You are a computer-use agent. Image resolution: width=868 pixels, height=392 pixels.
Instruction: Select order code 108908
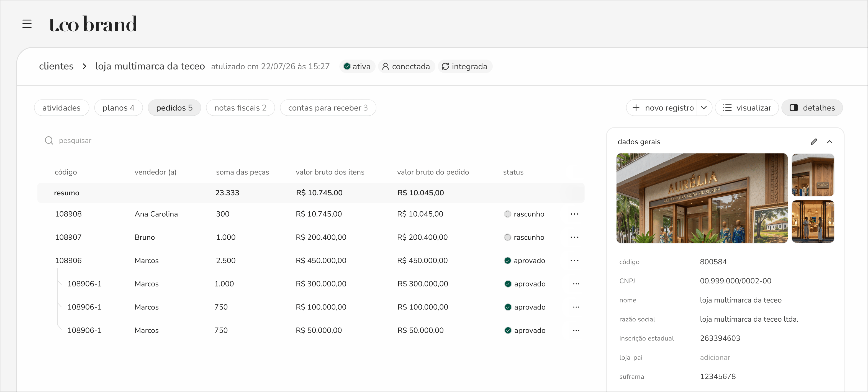[x=68, y=214]
